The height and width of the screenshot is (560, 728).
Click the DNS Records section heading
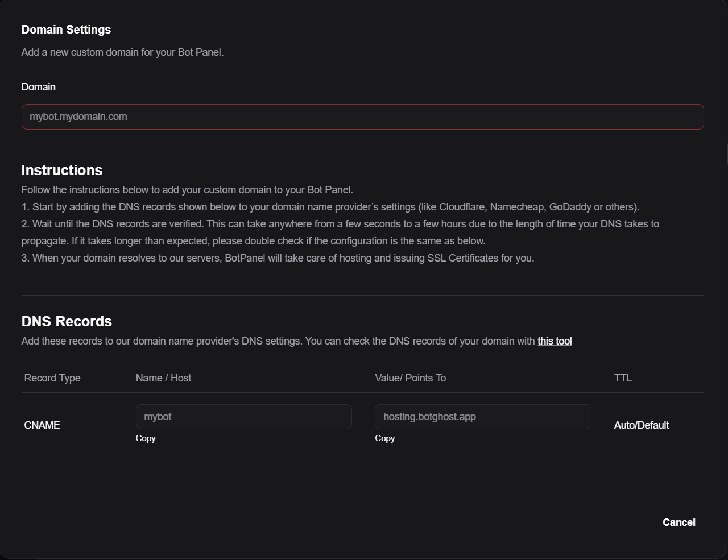67,321
